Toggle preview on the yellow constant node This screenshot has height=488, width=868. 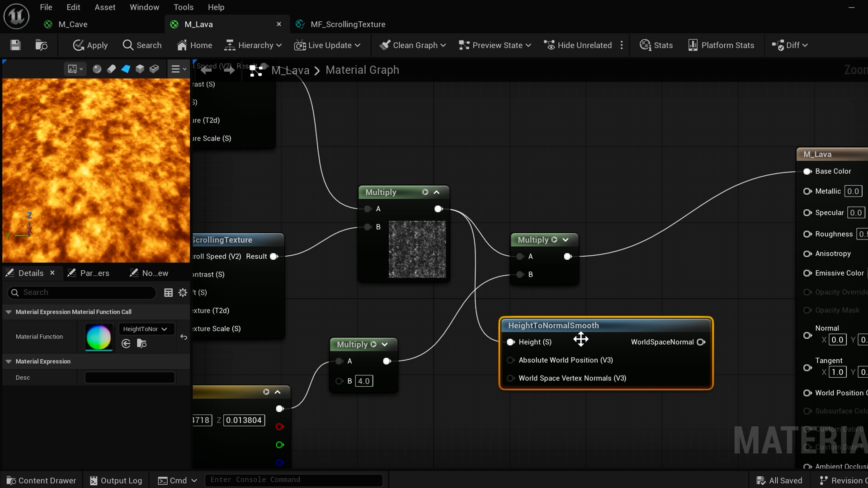266,392
